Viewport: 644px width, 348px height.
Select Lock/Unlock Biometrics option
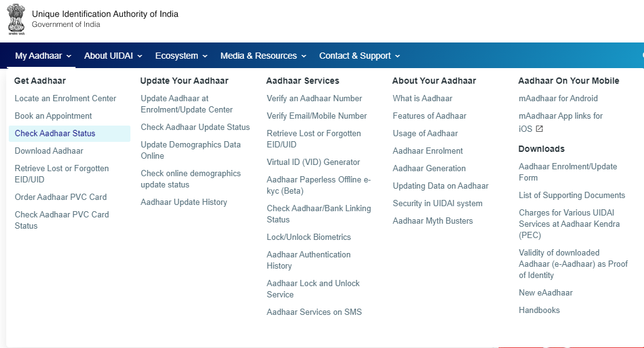(x=309, y=237)
